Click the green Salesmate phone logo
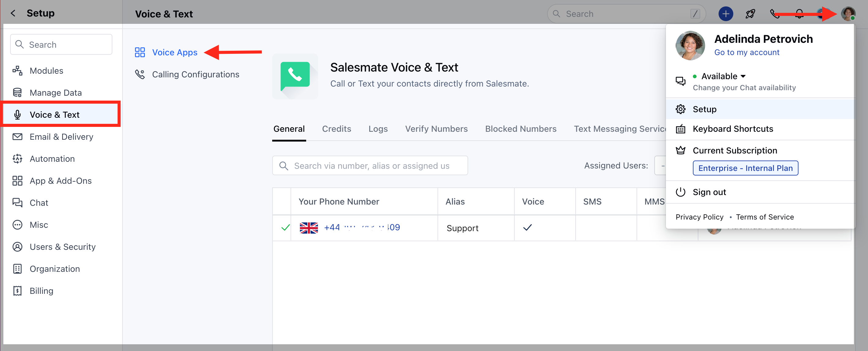 295,76
